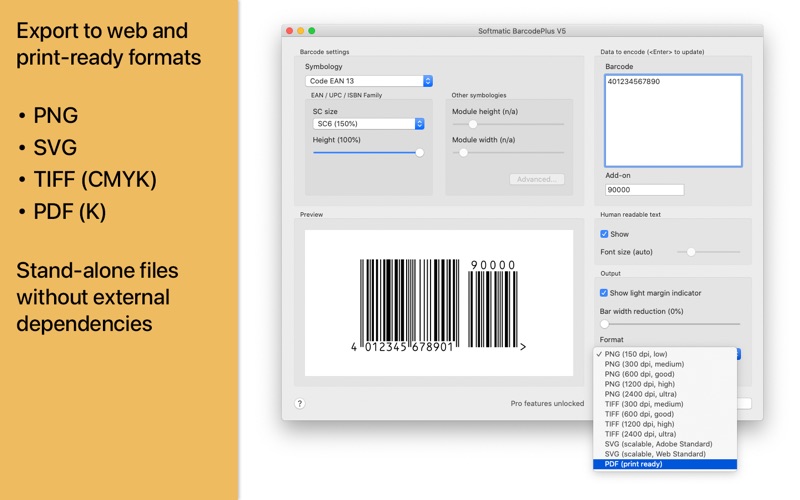The image size is (800, 500).
Task: Select SVG (scalable, Adobe Standard) format
Action: click(665, 444)
